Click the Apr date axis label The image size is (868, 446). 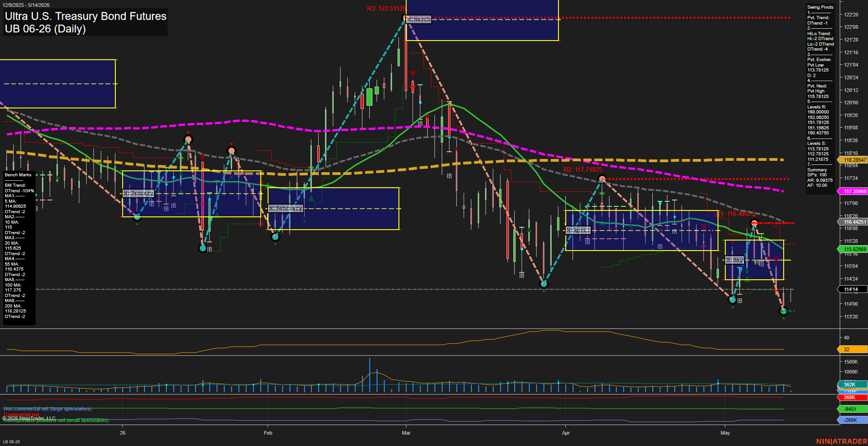[x=566, y=433]
